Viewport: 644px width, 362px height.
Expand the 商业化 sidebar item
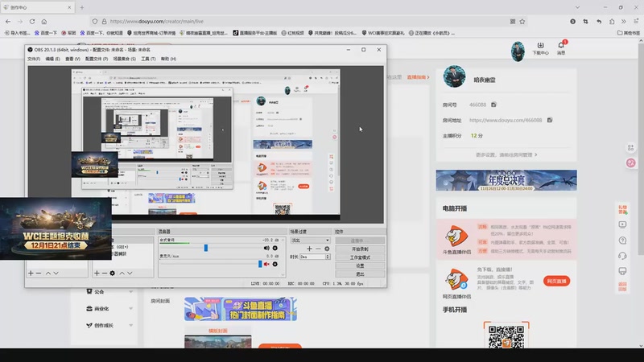(109, 308)
